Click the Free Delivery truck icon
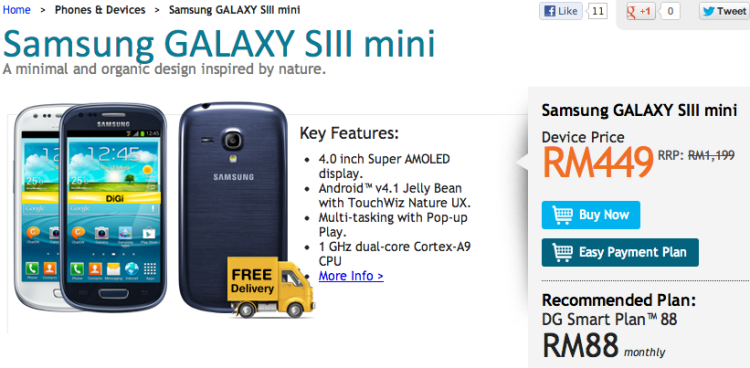Screen dimensions: 750x368 tap(270, 287)
